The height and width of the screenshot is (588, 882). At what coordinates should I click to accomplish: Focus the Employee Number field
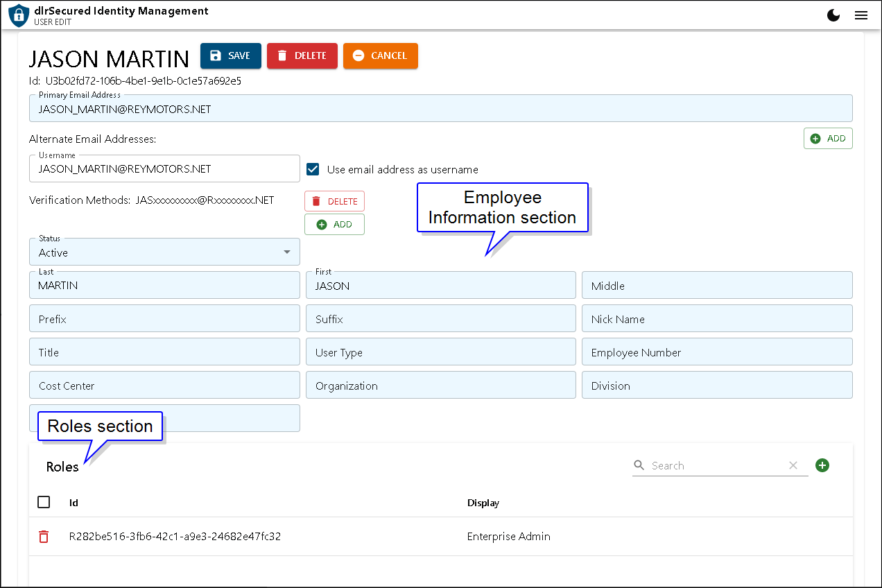(x=716, y=352)
